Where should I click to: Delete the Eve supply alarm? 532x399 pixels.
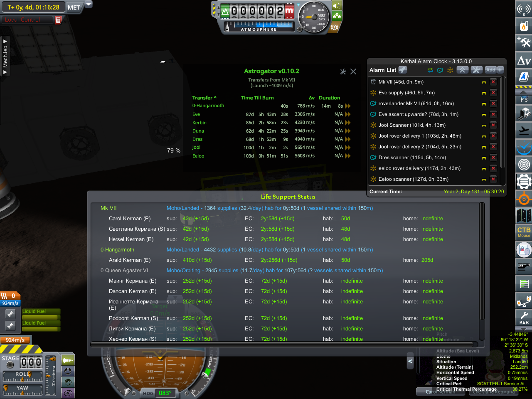(x=493, y=93)
